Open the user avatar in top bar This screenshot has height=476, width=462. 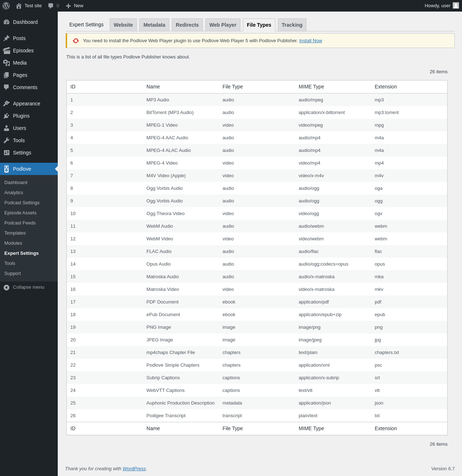point(456,5)
